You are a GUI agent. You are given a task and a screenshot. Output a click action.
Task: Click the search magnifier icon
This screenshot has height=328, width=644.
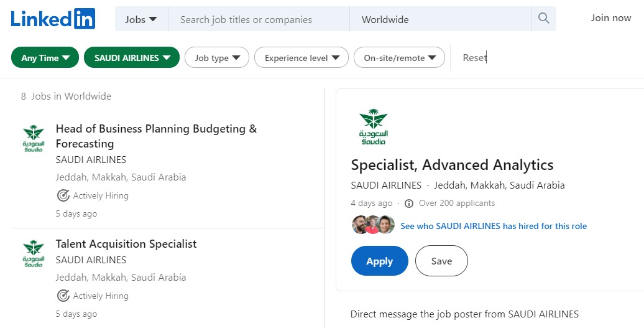pos(544,19)
